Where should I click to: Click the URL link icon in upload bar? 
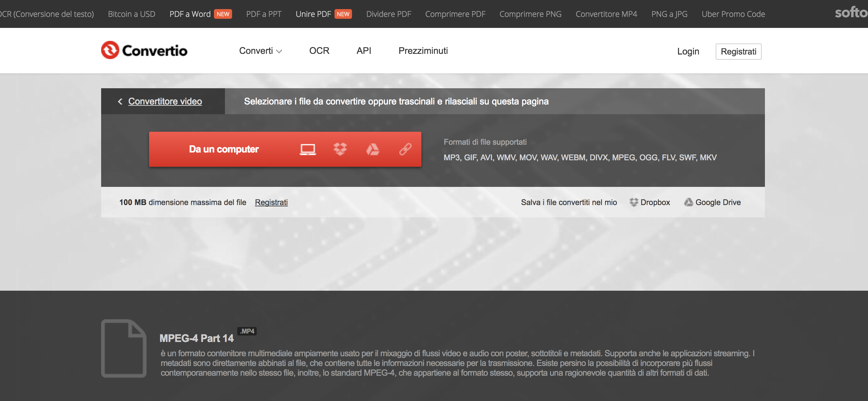click(405, 149)
